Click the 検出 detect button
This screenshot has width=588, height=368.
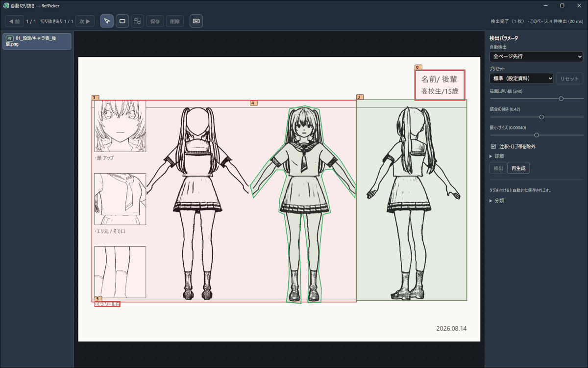pos(498,168)
